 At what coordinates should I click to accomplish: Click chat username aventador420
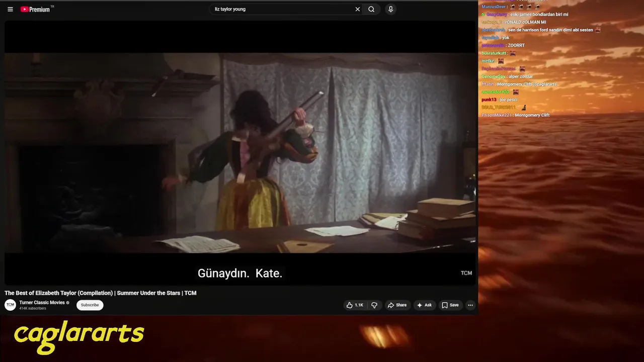tap(496, 92)
